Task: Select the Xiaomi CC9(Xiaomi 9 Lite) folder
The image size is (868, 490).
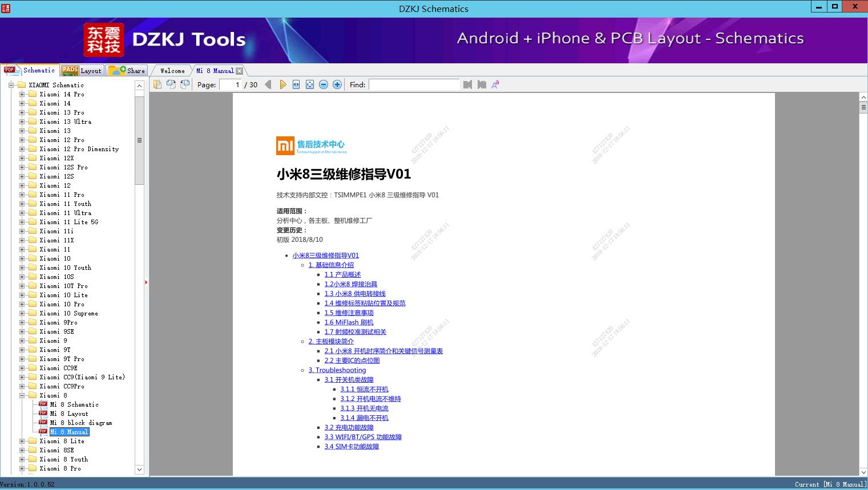Action: click(82, 377)
